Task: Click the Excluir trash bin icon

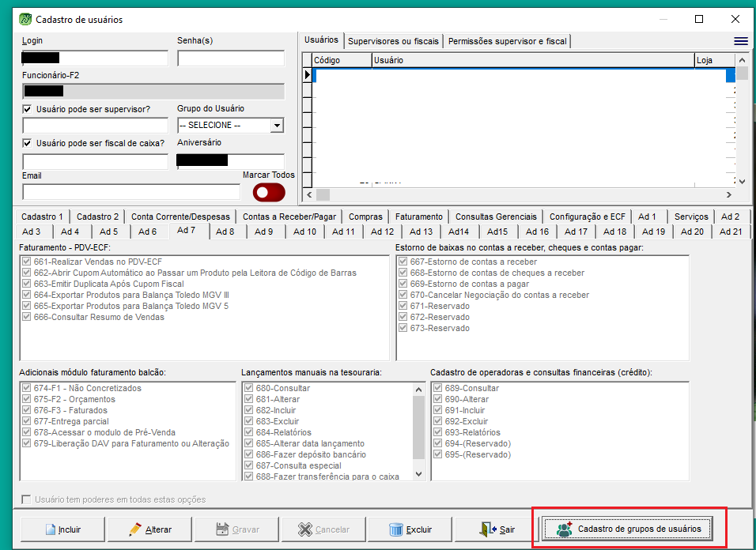Action: coord(396,529)
